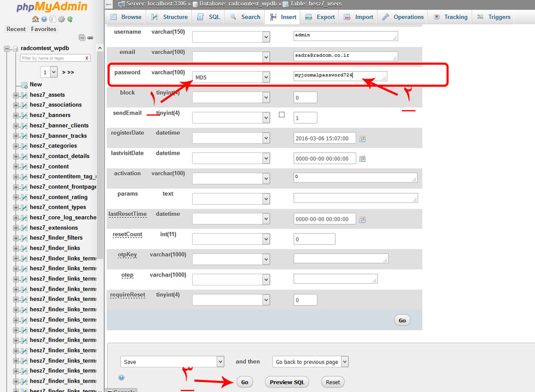
Task: Open the 'Go back to previous page' dropdown
Action: click(x=310, y=362)
